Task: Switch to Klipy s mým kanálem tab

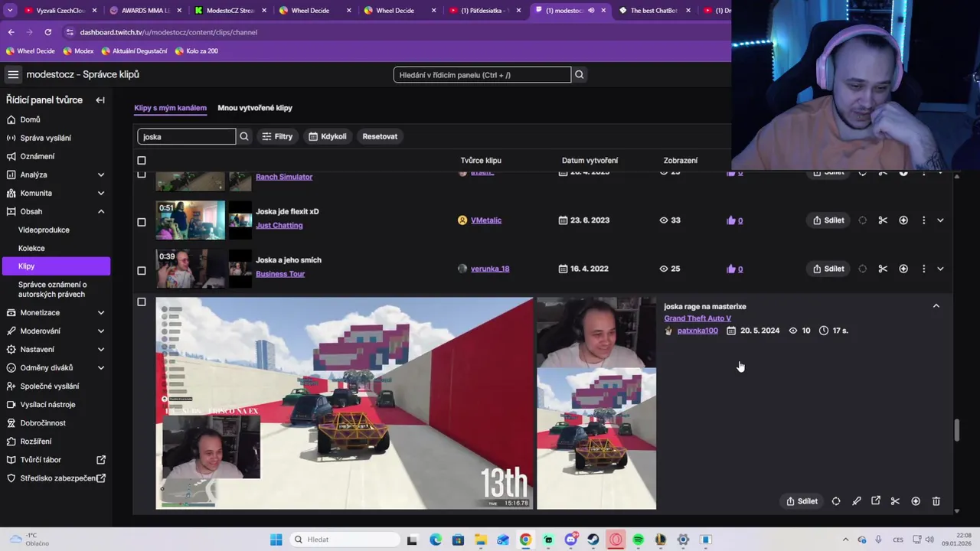Action: [x=170, y=108]
